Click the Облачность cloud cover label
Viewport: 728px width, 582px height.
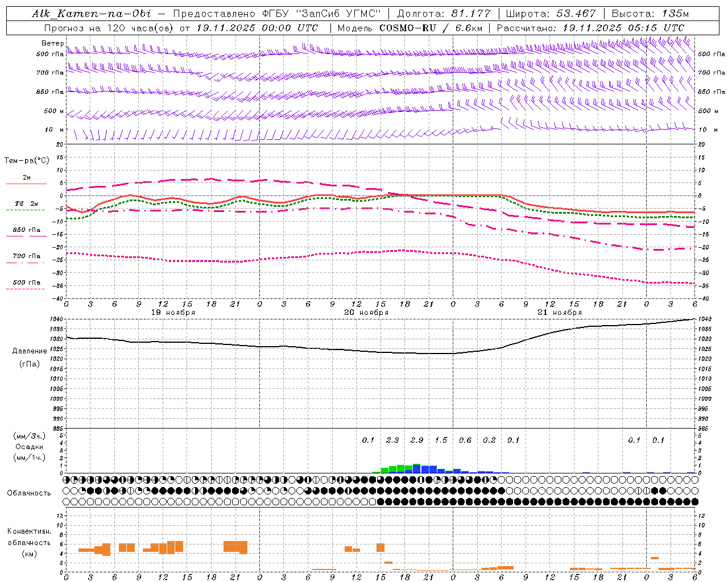tap(29, 493)
